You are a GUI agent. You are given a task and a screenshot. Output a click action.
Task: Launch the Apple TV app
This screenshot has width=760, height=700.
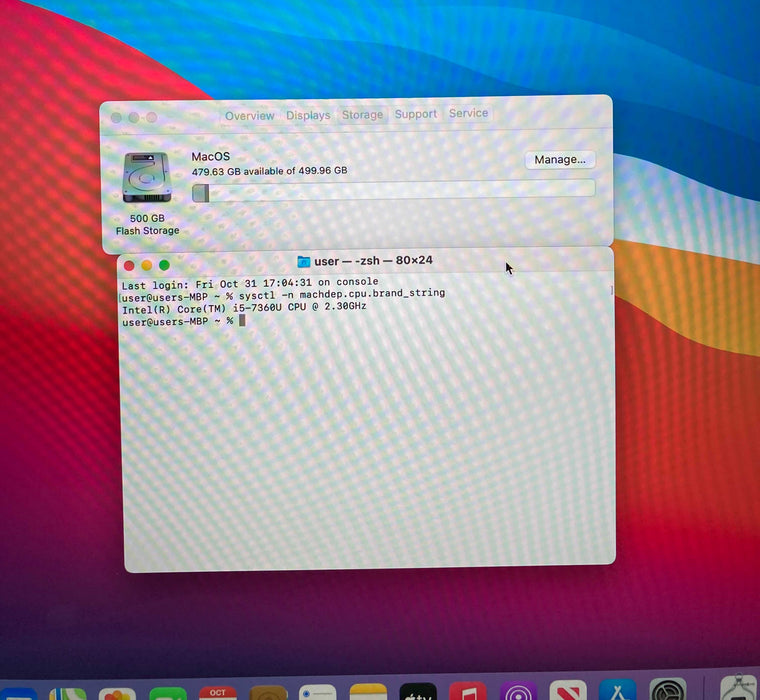click(x=418, y=692)
